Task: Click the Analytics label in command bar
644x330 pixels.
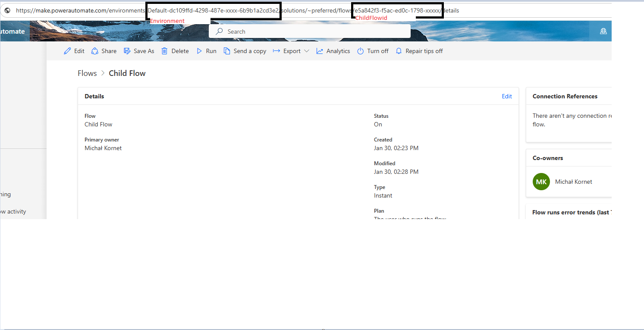Action: point(338,51)
